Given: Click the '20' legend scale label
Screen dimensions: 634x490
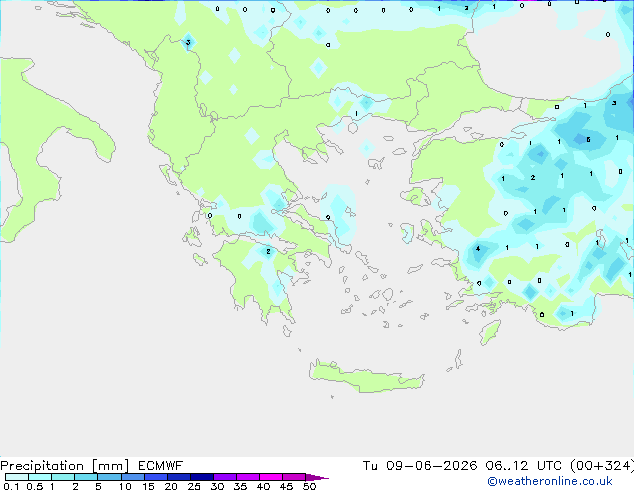Looking at the screenshot, I should coord(171,486).
